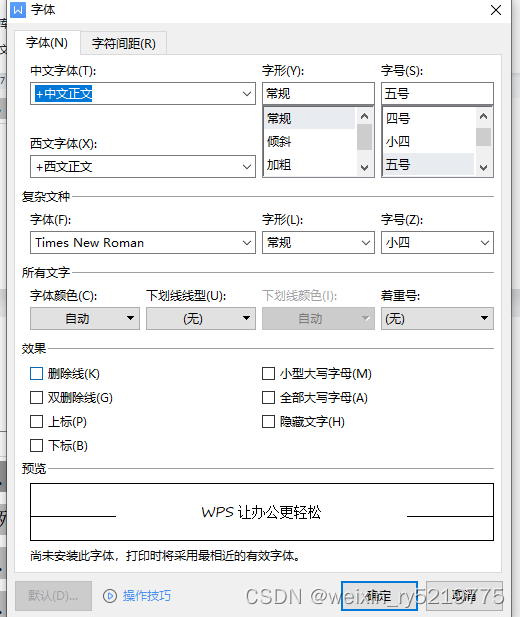Image resolution: width=520 pixels, height=617 pixels.
Task: Select 常规 in the 字形 list
Action: [310, 118]
